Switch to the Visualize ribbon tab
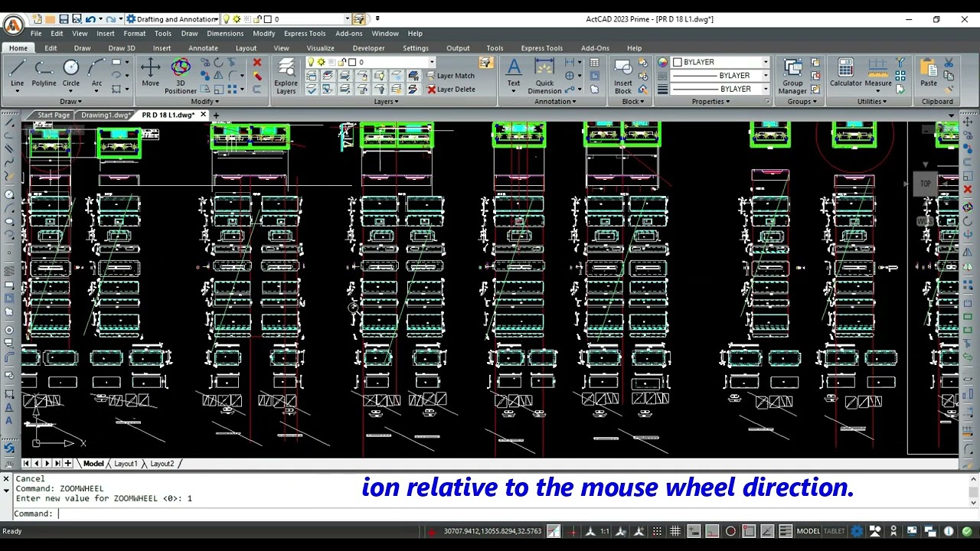980x551 pixels. pos(320,48)
